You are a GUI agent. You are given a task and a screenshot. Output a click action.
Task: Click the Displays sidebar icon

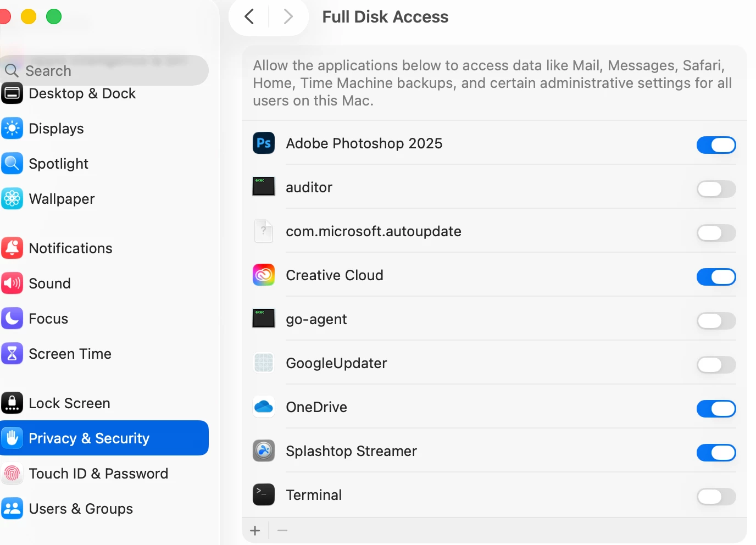tap(12, 129)
